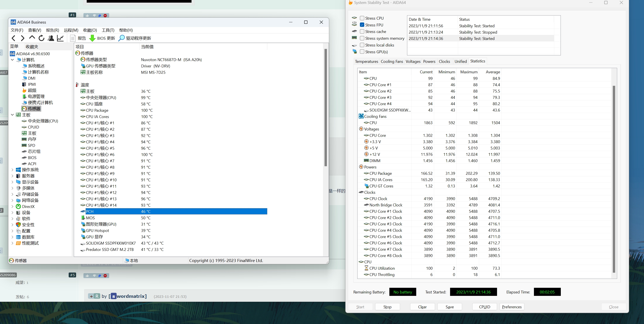Enable the Stress CPU checkbox

362,18
